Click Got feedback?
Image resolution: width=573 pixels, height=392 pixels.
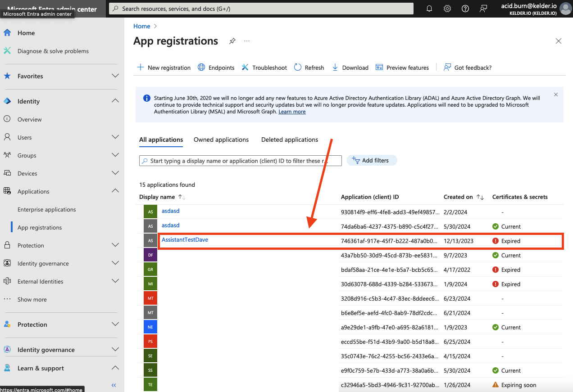(468, 68)
